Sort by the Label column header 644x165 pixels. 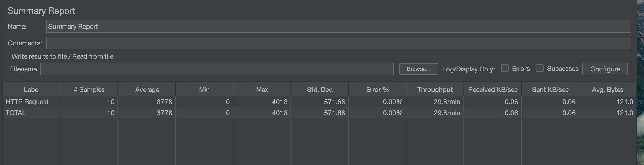(x=32, y=90)
